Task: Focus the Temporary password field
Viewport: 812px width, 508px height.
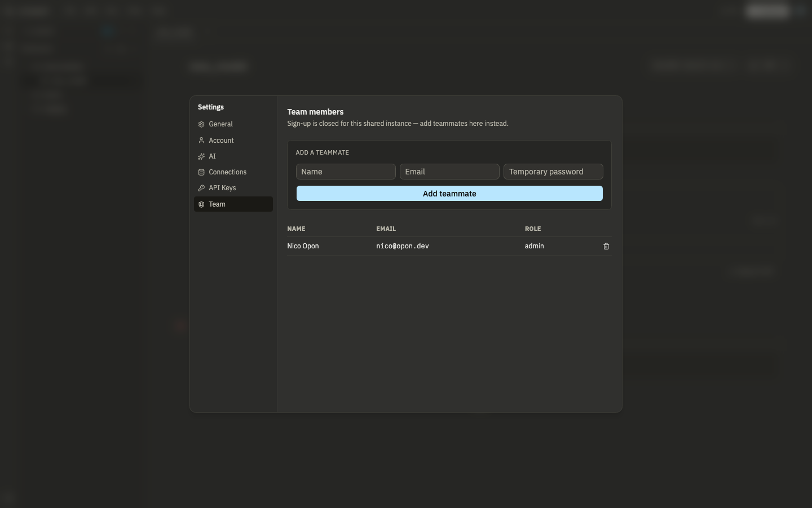Action: 553,172
